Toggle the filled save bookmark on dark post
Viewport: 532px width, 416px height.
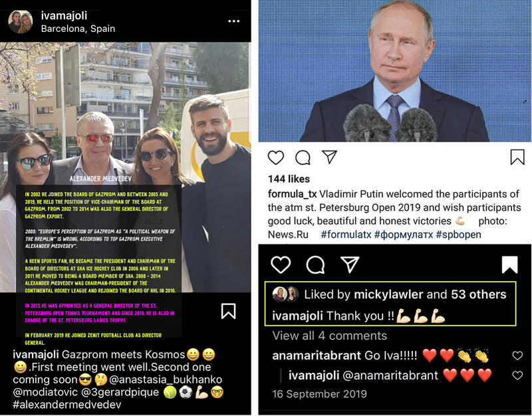pos(509,264)
